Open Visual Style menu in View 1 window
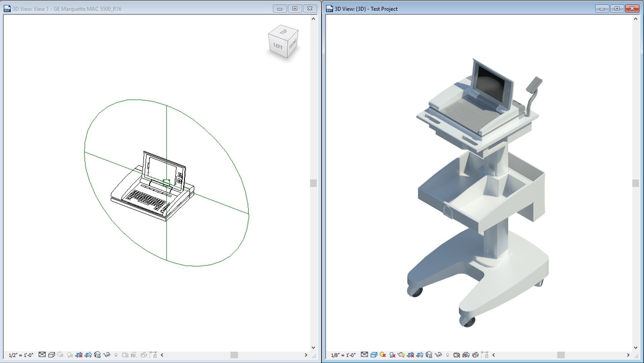 pyautogui.click(x=51, y=355)
